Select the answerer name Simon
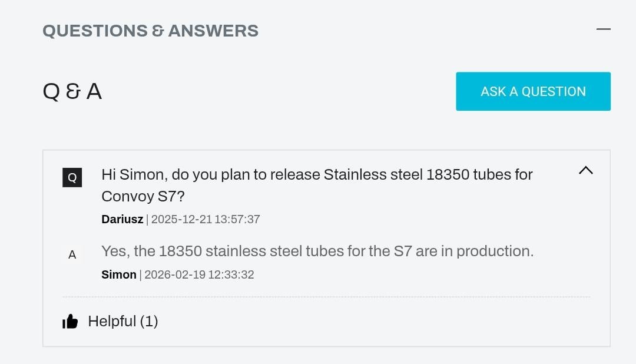This screenshot has height=364, width=636. (x=118, y=274)
